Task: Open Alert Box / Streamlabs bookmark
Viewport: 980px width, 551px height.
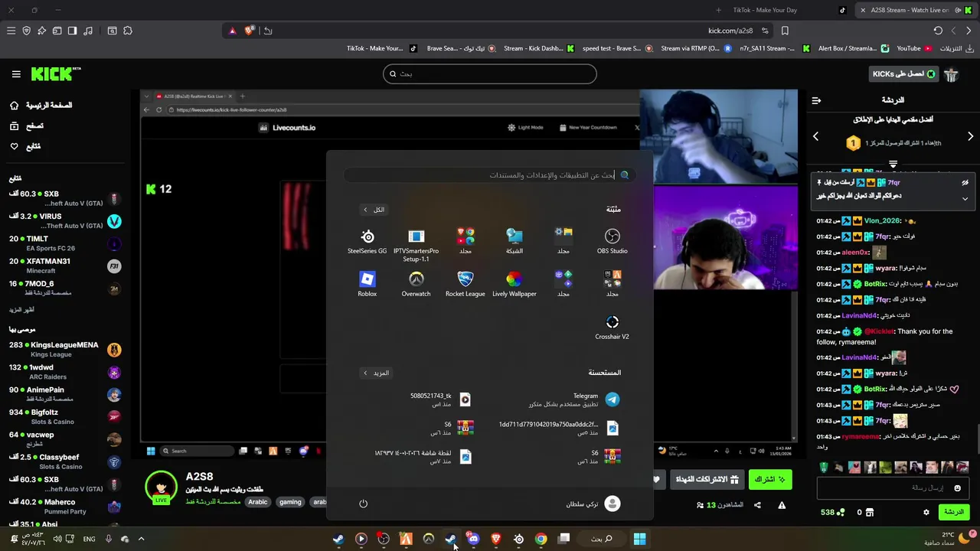Action: tap(854, 48)
